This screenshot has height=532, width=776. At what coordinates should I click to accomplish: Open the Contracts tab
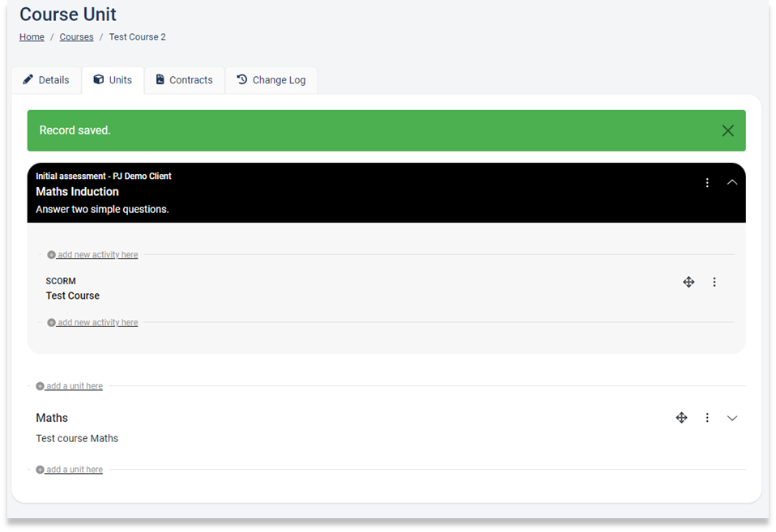pos(185,80)
